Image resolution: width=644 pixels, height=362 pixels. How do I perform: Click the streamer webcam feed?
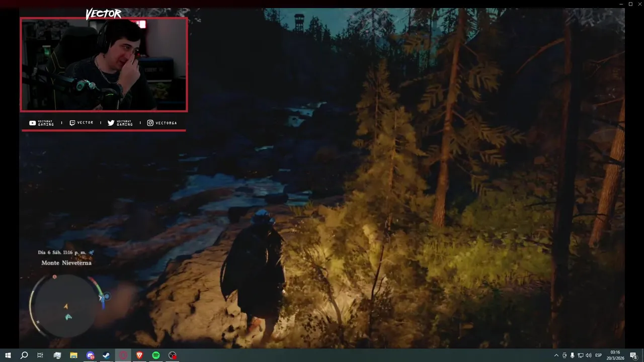pos(104,64)
